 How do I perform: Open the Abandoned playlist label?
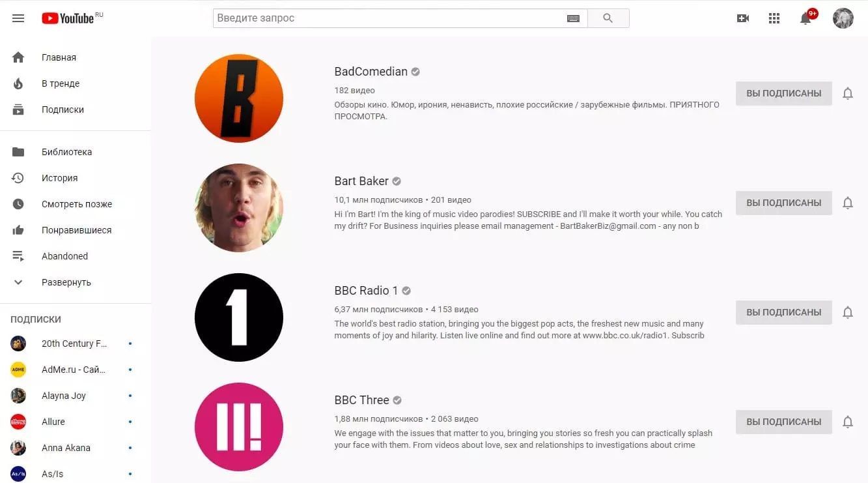(64, 256)
